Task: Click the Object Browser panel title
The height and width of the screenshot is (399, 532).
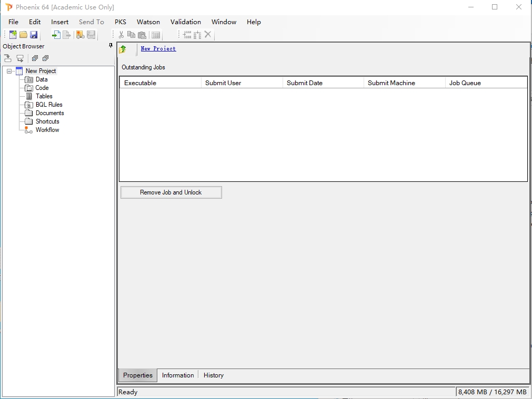Action: tap(23, 46)
